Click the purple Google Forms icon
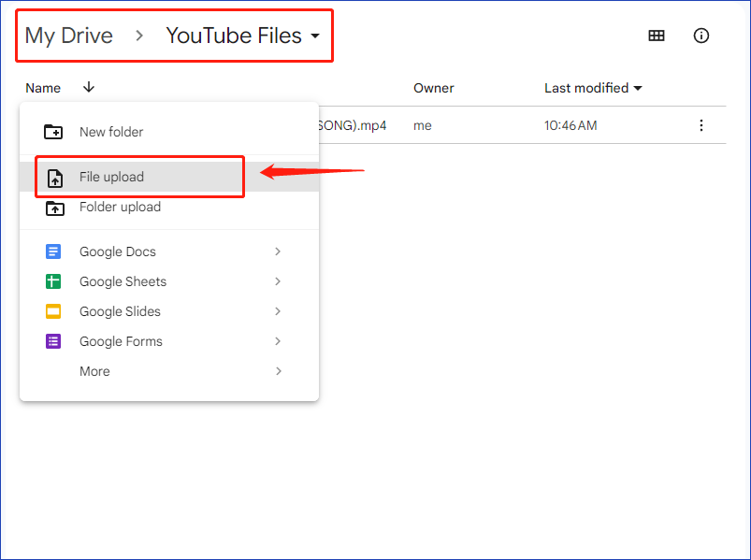751x560 pixels. (x=53, y=341)
